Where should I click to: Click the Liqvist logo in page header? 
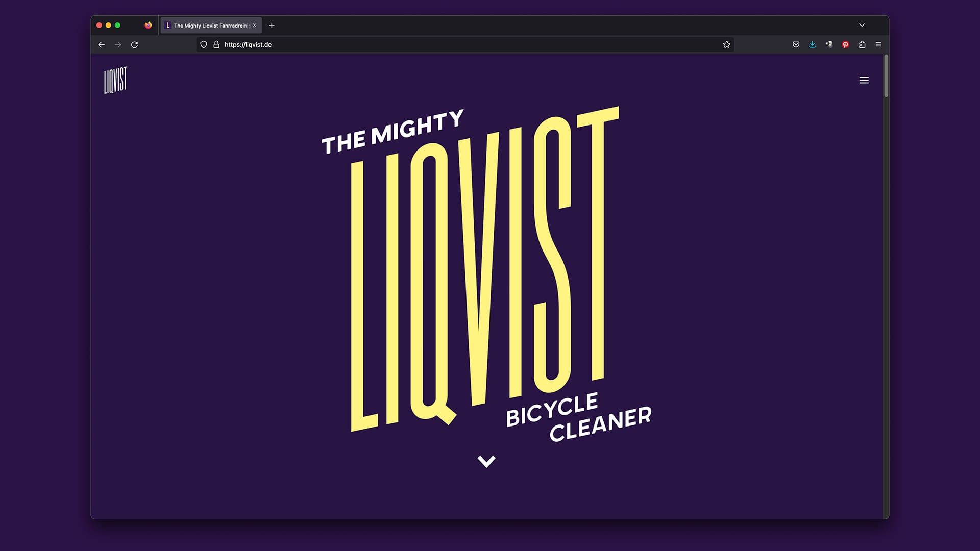click(115, 80)
